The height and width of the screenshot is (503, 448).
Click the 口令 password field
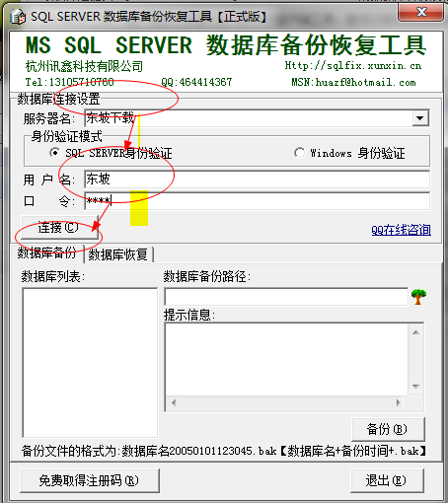257,201
